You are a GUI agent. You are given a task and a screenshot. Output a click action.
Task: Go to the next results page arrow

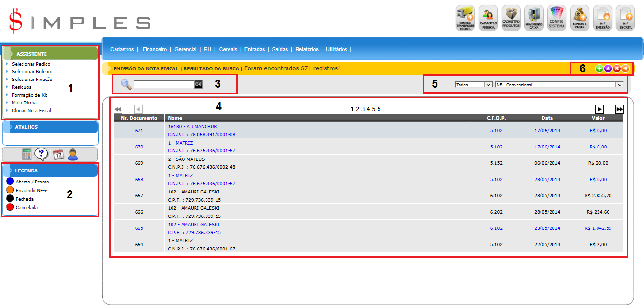(599, 109)
